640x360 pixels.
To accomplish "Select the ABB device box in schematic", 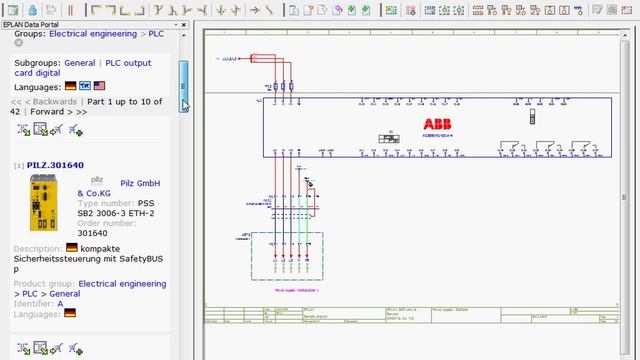I will (x=437, y=127).
